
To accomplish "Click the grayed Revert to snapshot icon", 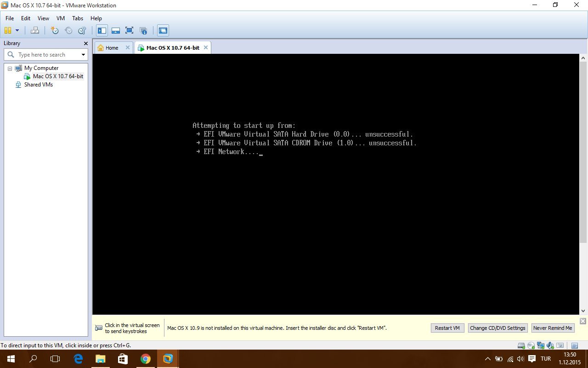I will (x=68, y=30).
